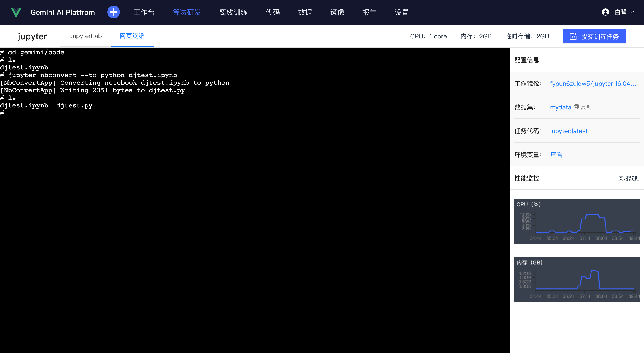Open the 镜像 page
Viewport: 644px width, 353px height.
click(337, 12)
